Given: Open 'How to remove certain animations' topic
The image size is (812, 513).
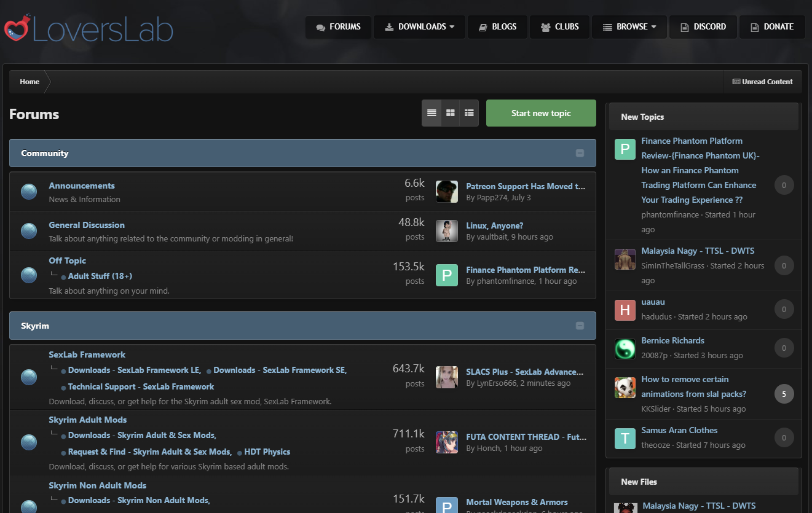Looking at the screenshot, I should click(694, 386).
